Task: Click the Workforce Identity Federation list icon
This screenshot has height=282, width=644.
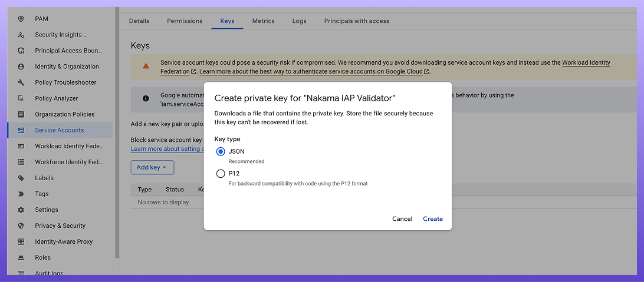Action: [x=21, y=162]
